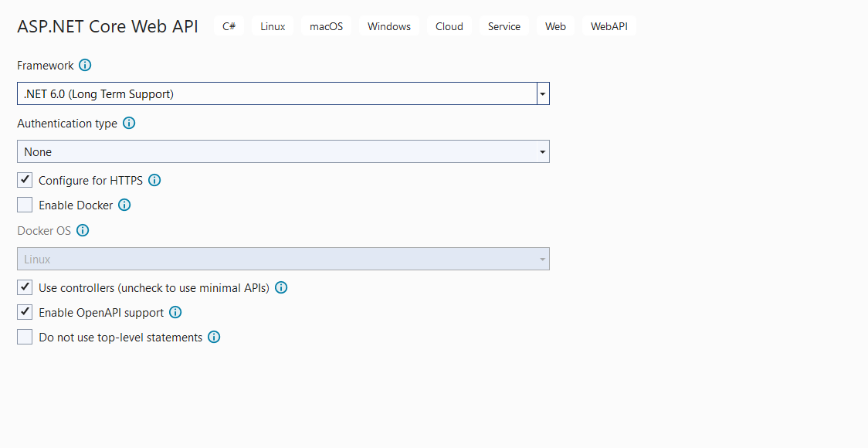Enable Docker support checkbox
Image resolution: width=868 pixels, height=448 pixels.
(24, 204)
